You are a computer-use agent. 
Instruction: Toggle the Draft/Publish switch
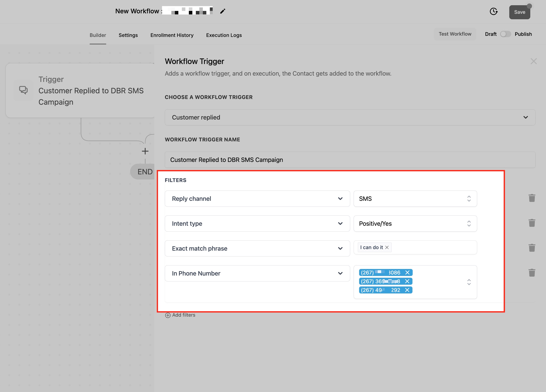[505, 34]
